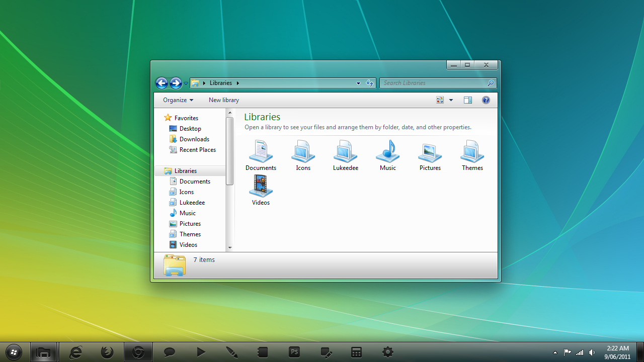644x362 pixels.
Task: Click the navigation pane scrollbar thumb
Action: [x=230, y=151]
